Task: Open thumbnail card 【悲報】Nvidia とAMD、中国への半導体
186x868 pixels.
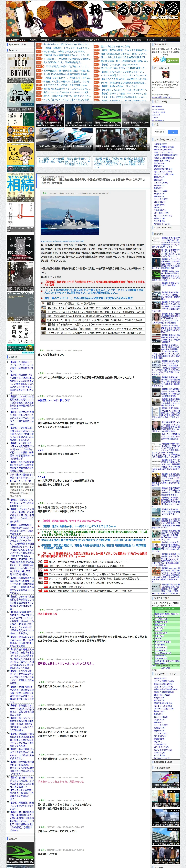Action: tap(107, 116)
